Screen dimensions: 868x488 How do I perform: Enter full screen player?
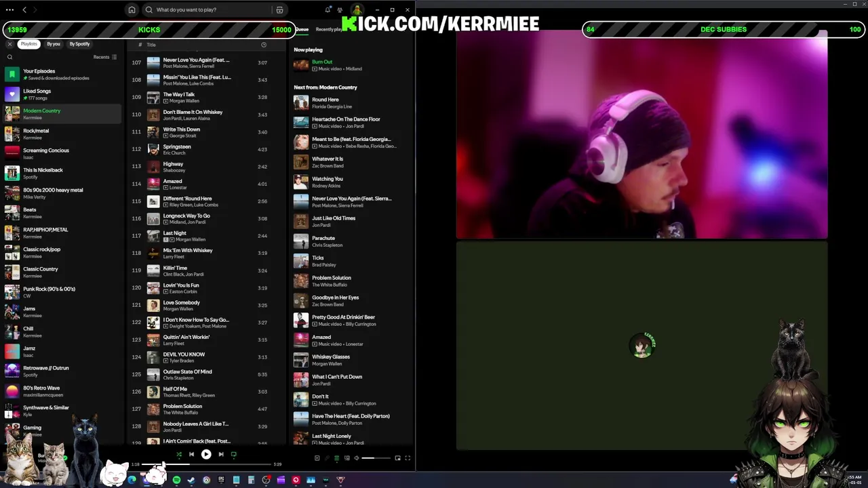[408, 458]
